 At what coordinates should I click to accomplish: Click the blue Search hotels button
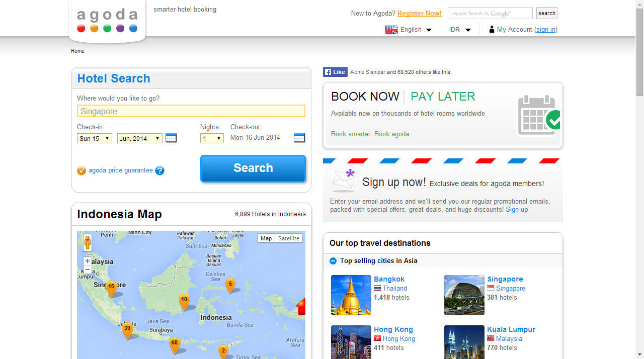[x=253, y=168]
